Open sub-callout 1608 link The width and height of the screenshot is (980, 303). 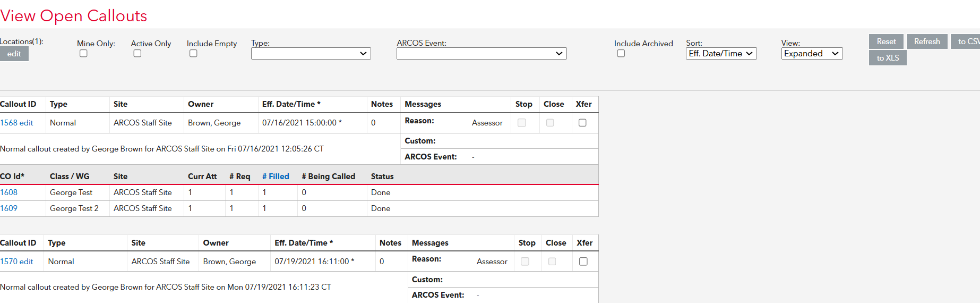click(9, 192)
